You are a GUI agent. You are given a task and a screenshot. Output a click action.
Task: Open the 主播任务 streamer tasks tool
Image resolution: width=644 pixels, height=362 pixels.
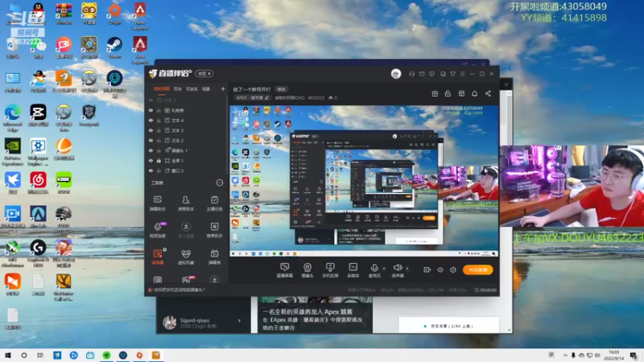click(x=214, y=204)
